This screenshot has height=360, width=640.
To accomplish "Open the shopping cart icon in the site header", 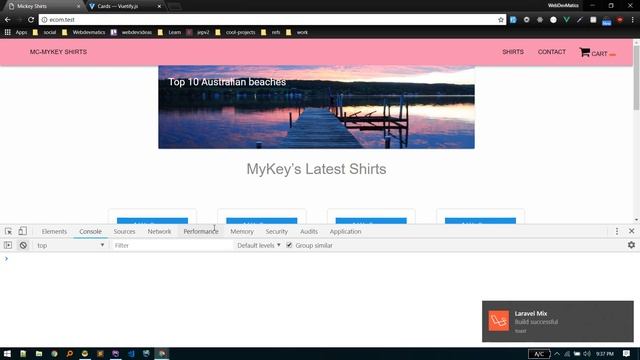I will pyautogui.click(x=584, y=52).
